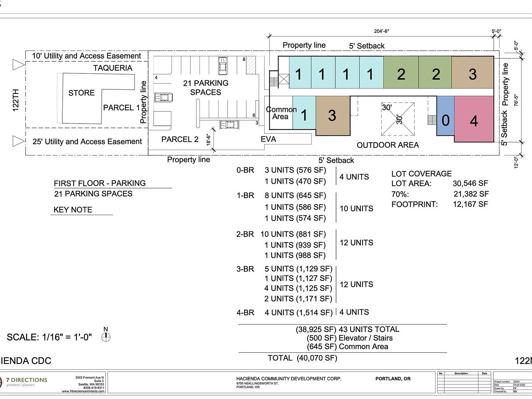Viewport: 532px width, 399px height.
Task: Click the 43 UNITS TOTAL summary line
Action: pos(347,329)
